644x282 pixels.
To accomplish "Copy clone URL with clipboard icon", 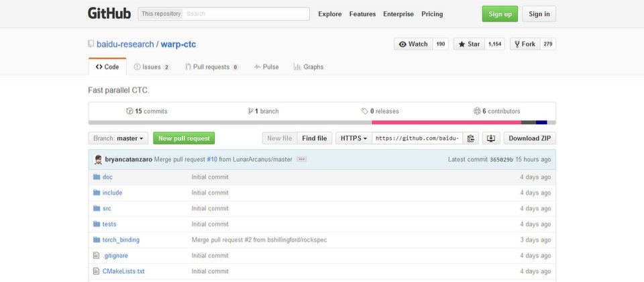I will click(x=471, y=138).
